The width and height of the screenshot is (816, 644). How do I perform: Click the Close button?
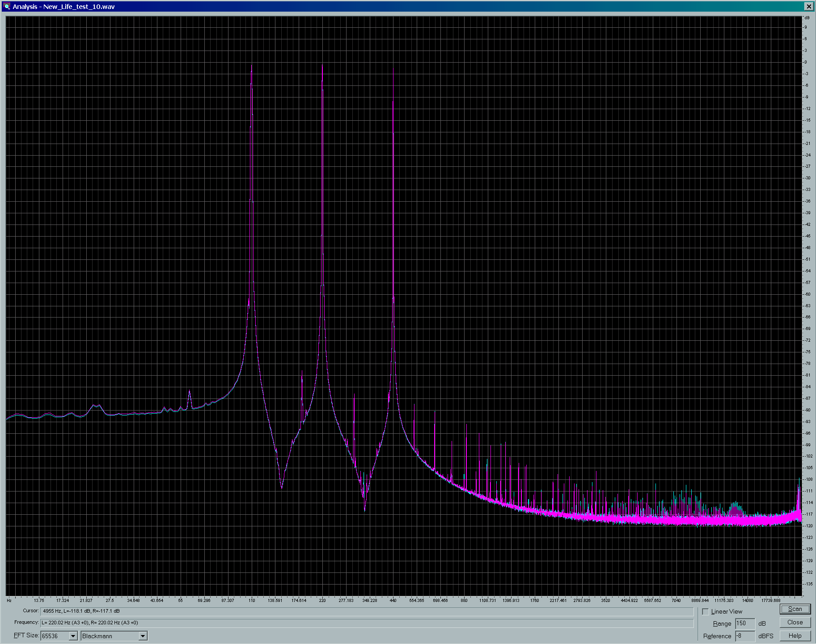click(x=795, y=622)
